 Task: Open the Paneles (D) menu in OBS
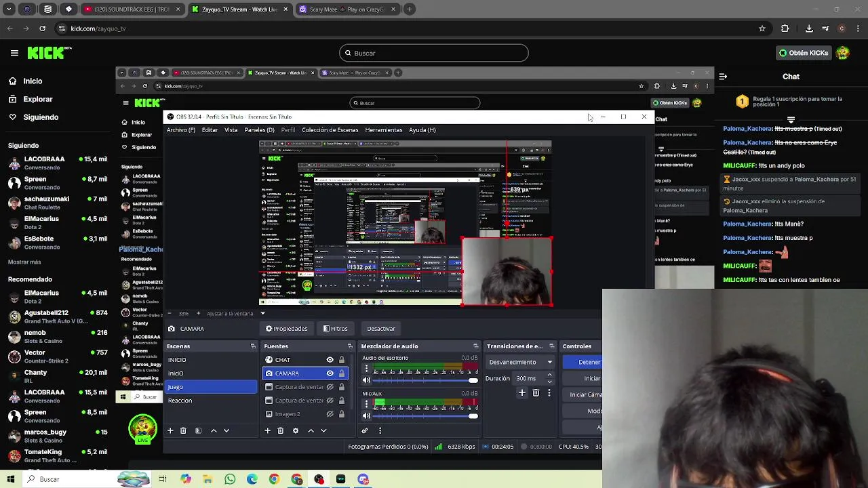tap(260, 130)
